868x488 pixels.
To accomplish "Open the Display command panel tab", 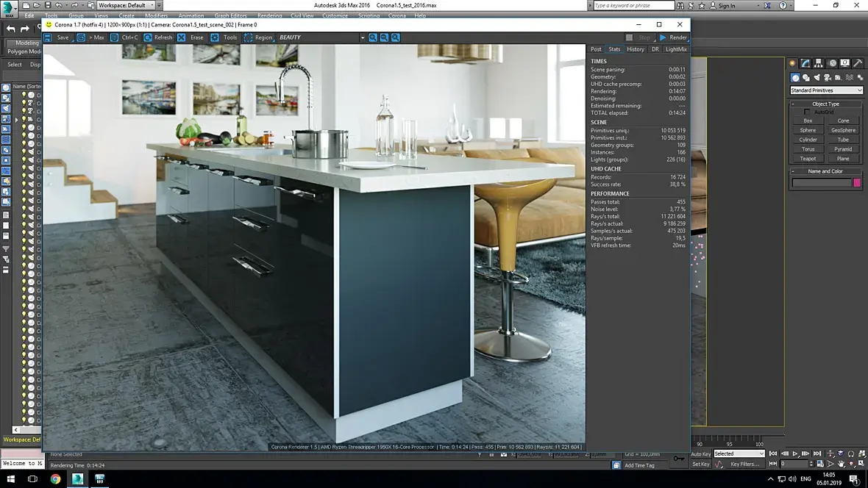I will [844, 63].
